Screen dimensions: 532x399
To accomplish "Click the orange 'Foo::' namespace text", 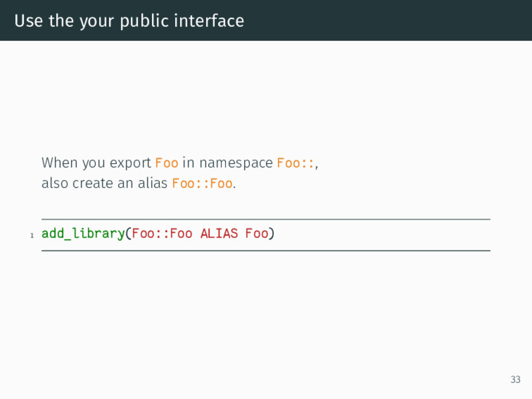I will (x=296, y=163).
